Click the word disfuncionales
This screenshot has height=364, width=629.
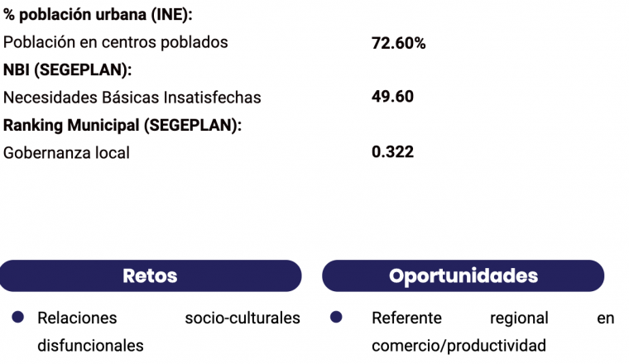click(90, 345)
